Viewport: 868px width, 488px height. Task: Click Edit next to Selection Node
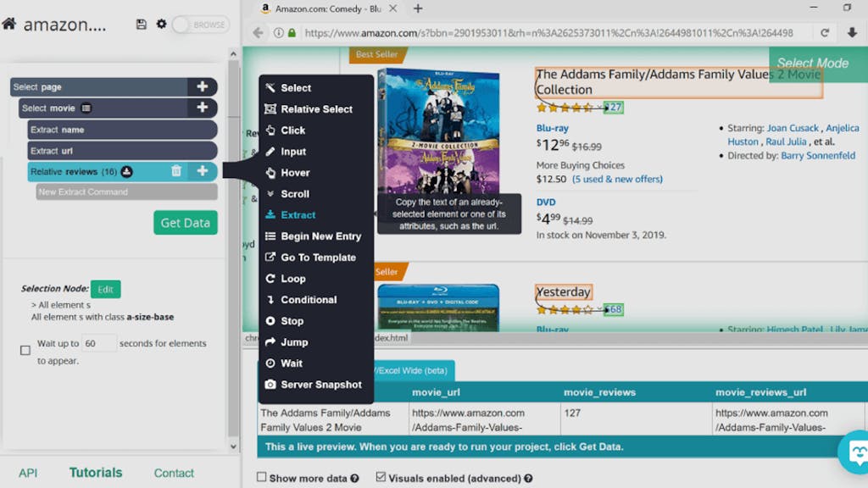tap(105, 289)
